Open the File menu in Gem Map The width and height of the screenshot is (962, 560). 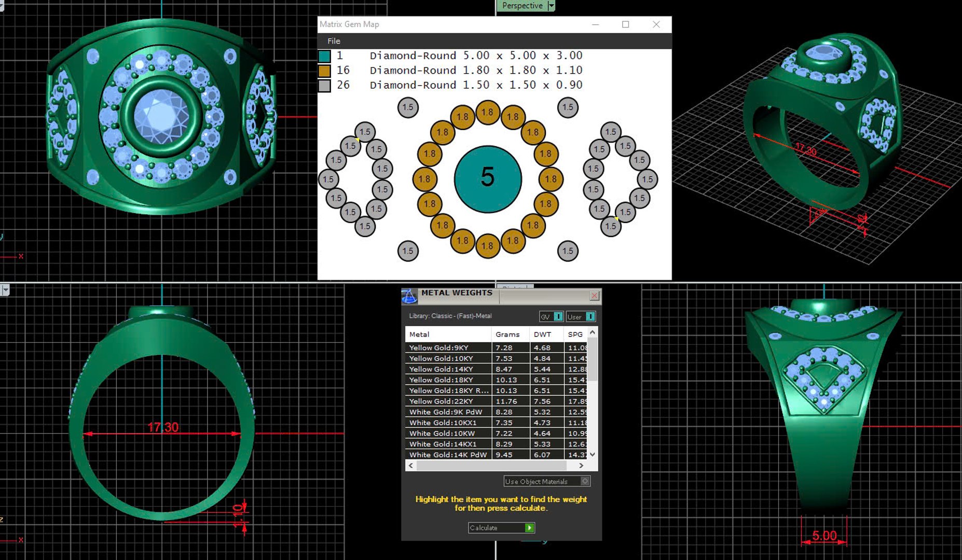334,41
